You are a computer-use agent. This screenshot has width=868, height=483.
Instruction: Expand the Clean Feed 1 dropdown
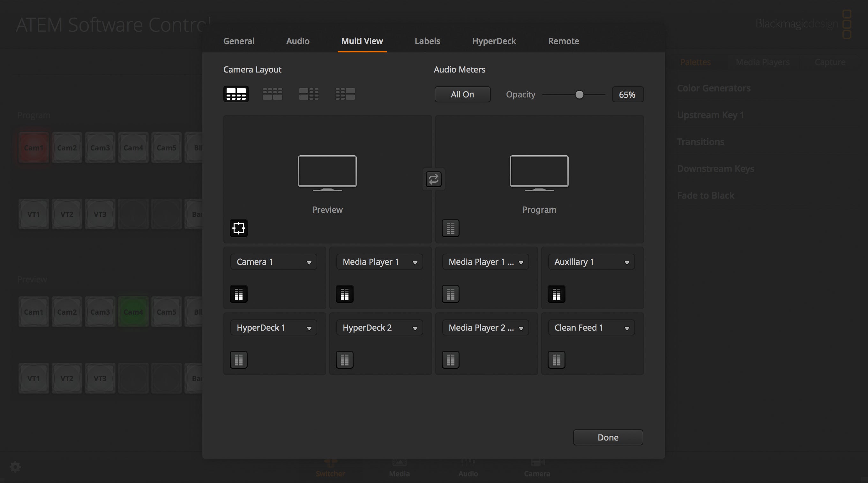591,327
